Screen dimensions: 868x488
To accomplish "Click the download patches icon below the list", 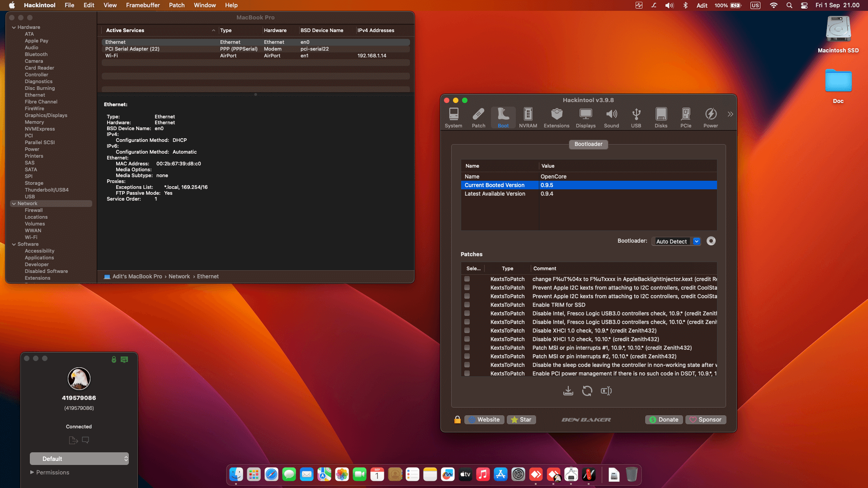I will point(568,390).
